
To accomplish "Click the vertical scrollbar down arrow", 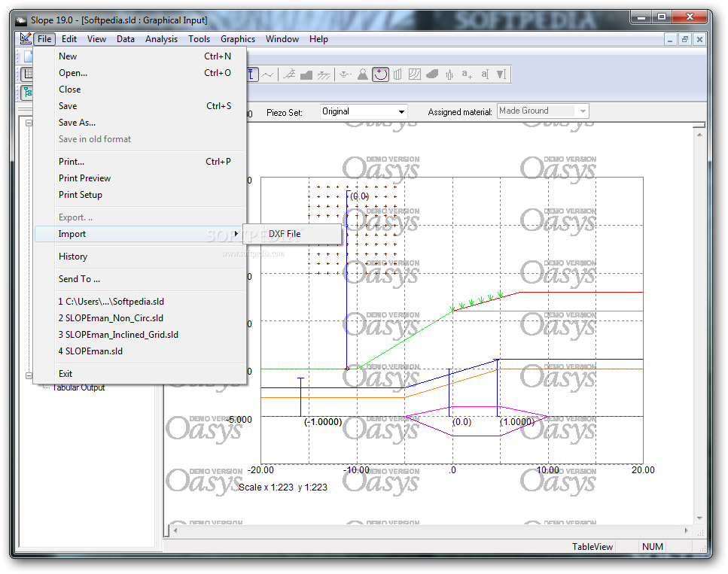I will pyautogui.click(x=699, y=518).
